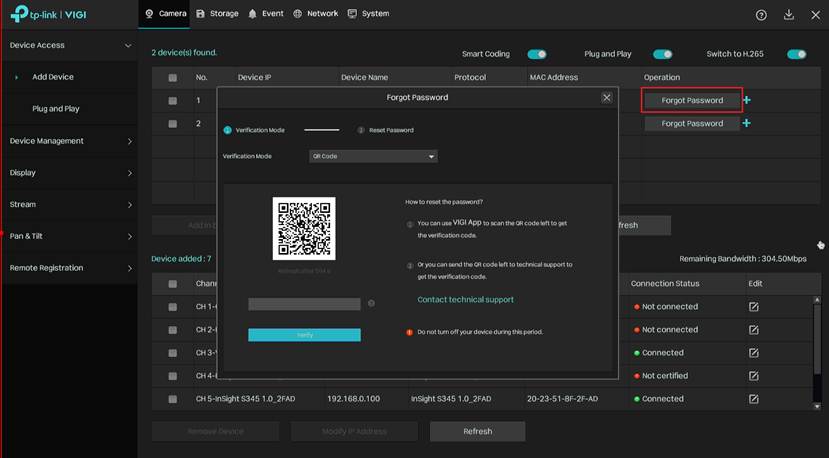Click Forgot Password for device 1

click(692, 100)
